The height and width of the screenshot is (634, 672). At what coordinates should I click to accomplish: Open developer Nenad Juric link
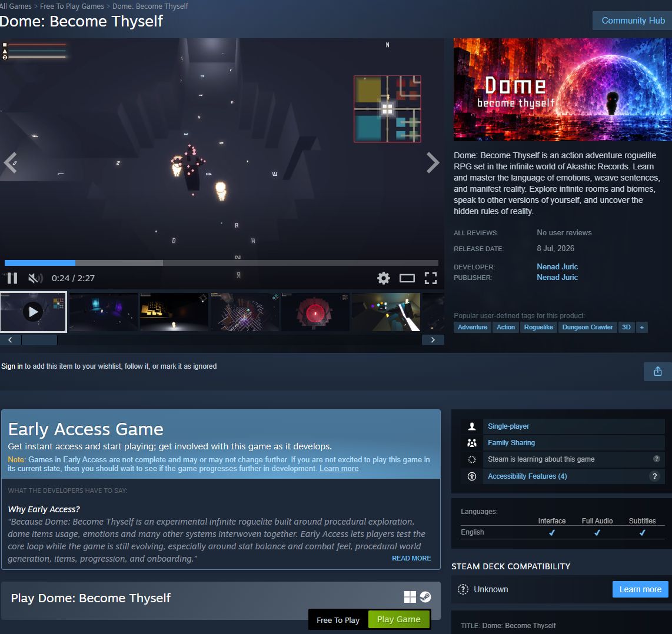(557, 266)
